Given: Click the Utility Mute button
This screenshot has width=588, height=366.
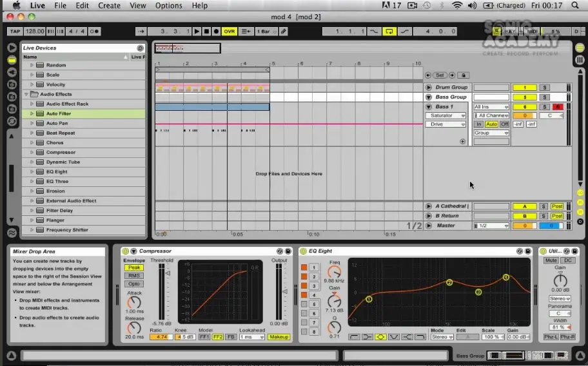Looking at the screenshot, I should [551, 260].
